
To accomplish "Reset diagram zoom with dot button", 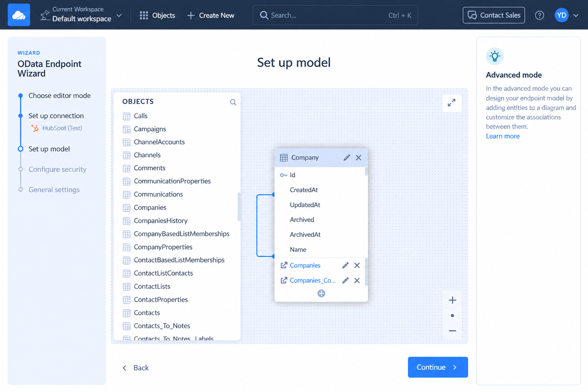I will point(452,315).
